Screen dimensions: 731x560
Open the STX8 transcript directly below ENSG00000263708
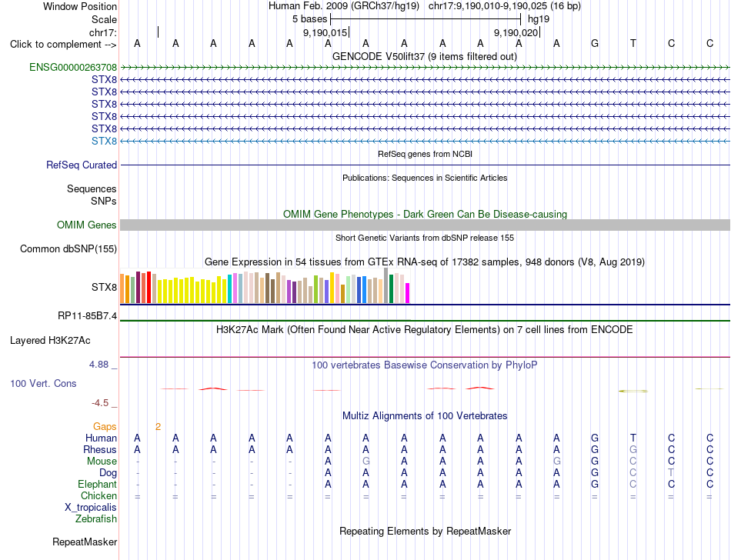(105, 80)
